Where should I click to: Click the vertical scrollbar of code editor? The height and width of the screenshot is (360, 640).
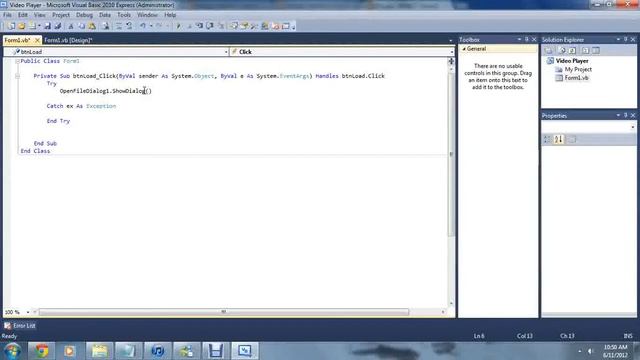(451, 154)
